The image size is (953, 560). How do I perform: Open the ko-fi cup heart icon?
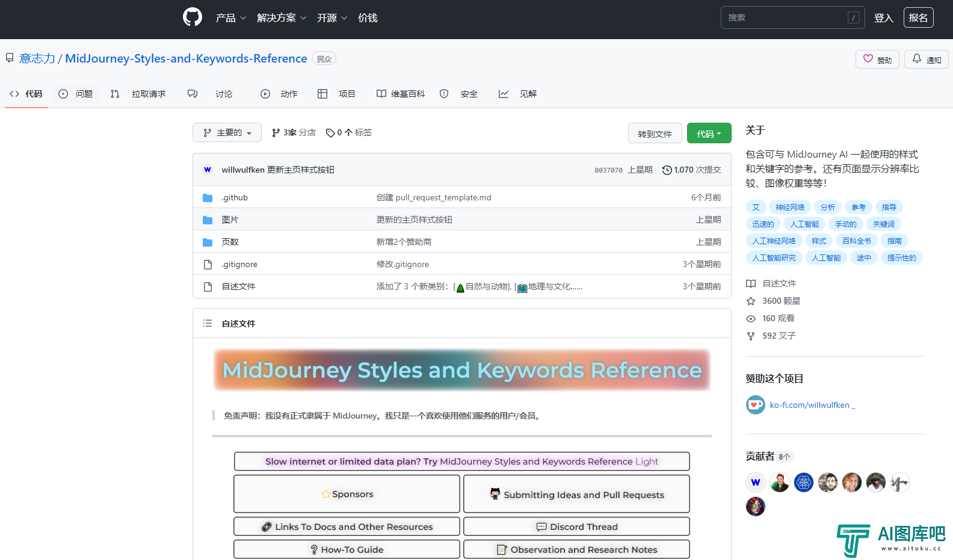(x=756, y=405)
